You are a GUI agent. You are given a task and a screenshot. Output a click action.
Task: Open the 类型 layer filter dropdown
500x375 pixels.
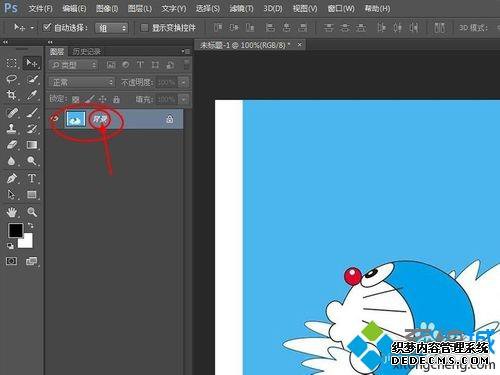(x=74, y=65)
